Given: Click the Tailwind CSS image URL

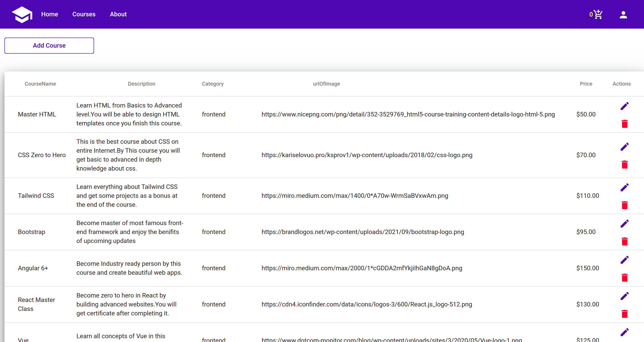Looking at the screenshot, I should coord(355,196).
